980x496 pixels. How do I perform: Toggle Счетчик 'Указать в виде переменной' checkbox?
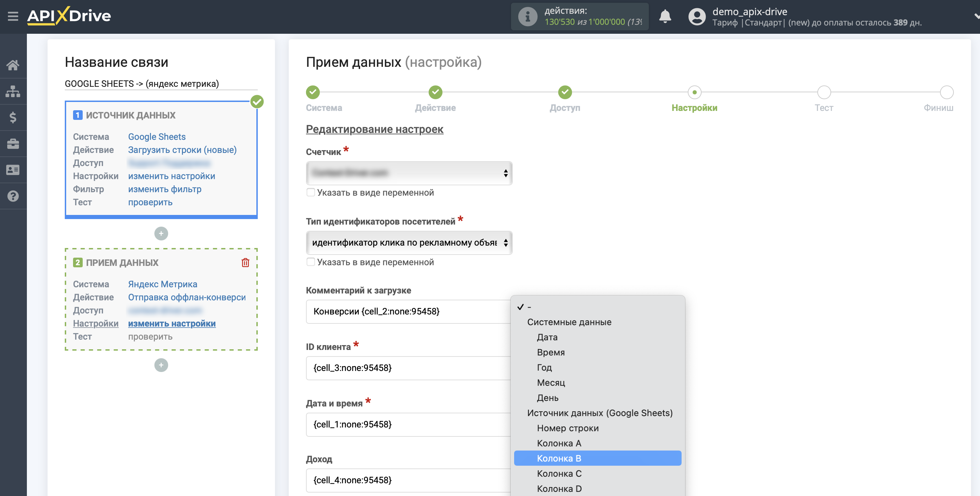[311, 193]
